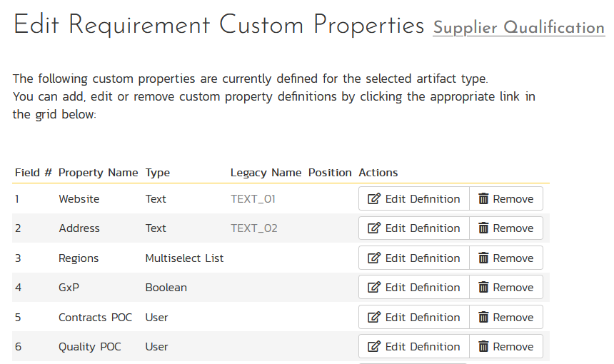Remove the GxP custom property
This screenshot has height=364, width=614.
pos(506,288)
